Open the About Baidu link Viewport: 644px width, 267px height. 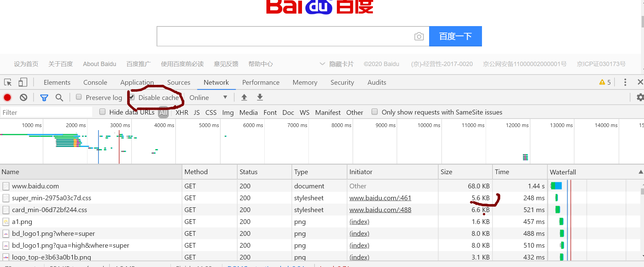coord(100,64)
